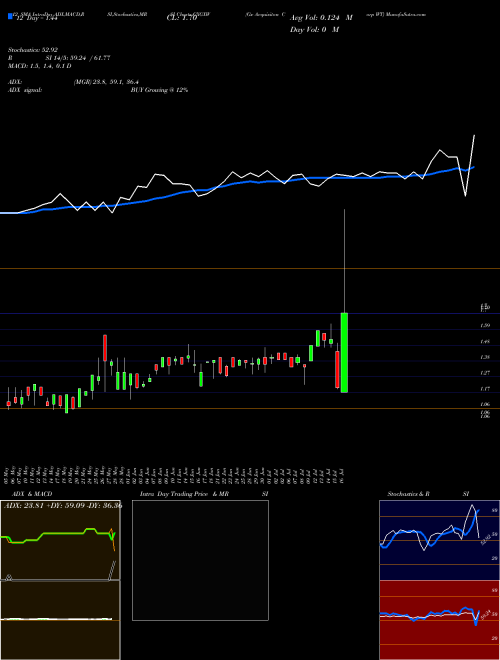
Task: Select the 'Day Vol: 0 M' text
Action: (x=314, y=30)
